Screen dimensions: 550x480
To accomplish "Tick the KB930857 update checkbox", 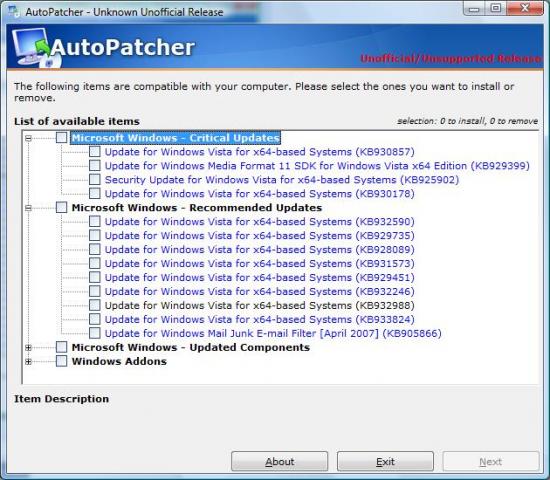I will point(94,152).
